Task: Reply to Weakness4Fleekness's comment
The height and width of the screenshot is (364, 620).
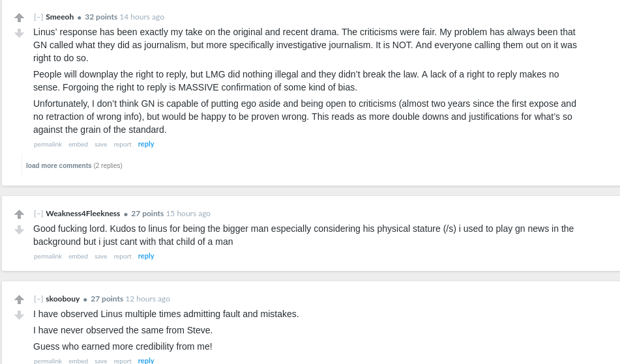Action: click(x=146, y=256)
